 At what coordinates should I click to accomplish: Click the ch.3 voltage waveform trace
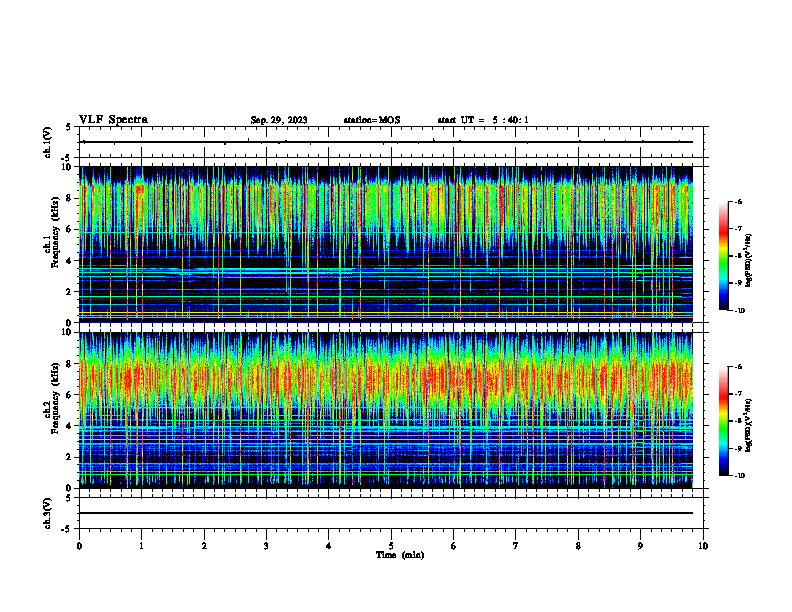386,513
